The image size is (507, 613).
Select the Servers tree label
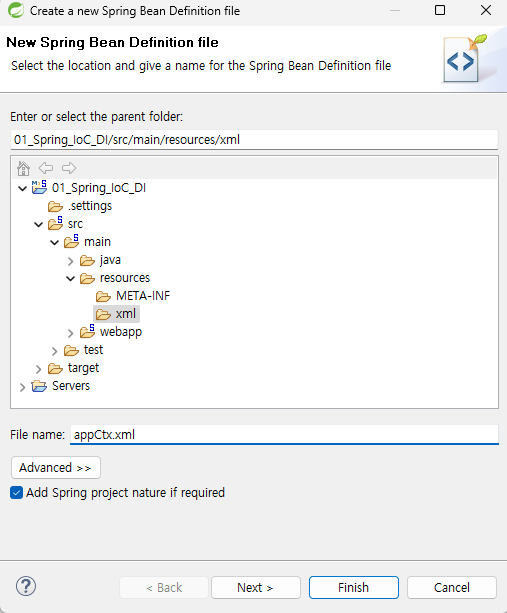(71, 386)
